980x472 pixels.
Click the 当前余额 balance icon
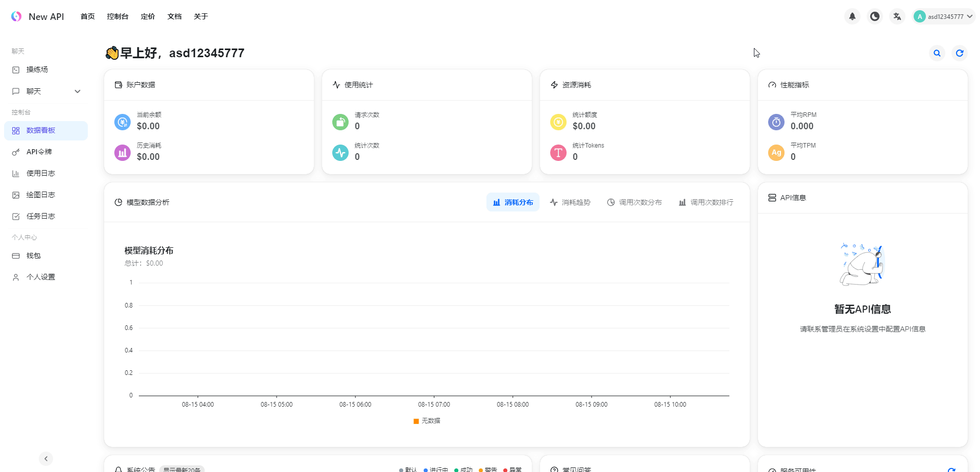pyautogui.click(x=122, y=122)
